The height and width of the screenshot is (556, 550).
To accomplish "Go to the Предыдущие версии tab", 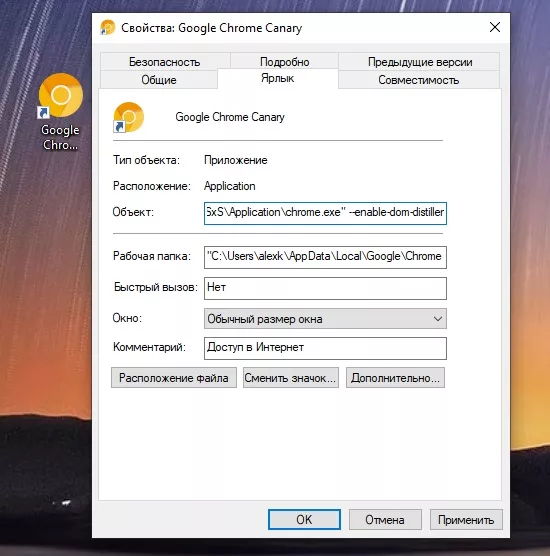I will [x=420, y=62].
